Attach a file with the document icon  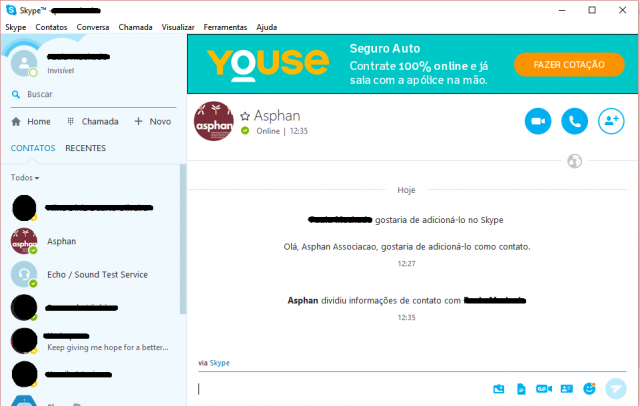tap(521, 389)
